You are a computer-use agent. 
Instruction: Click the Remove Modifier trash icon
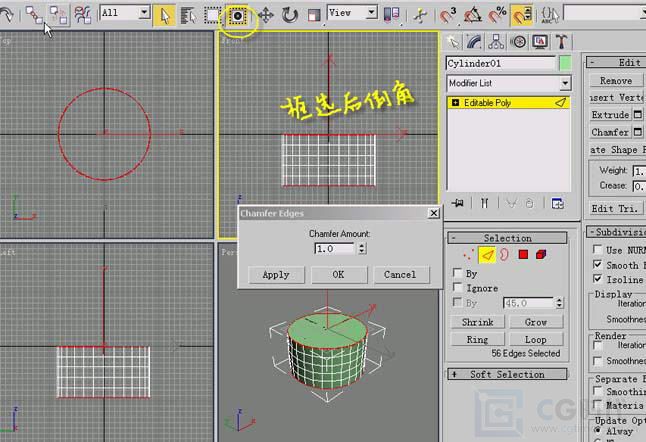[x=530, y=203]
